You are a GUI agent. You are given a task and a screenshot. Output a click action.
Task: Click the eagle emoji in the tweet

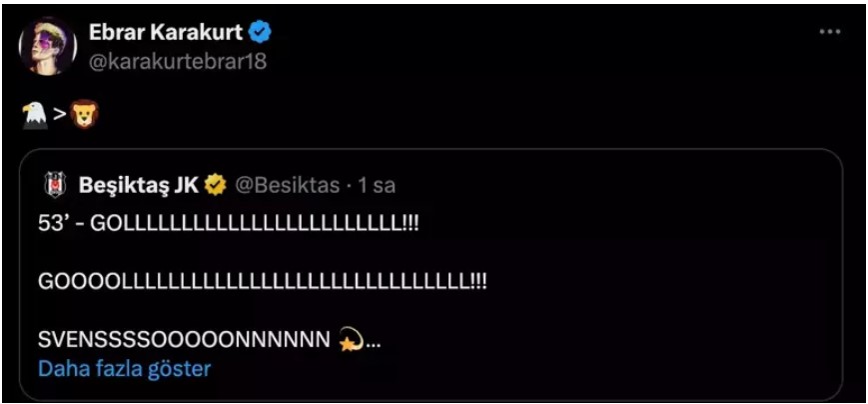[34, 117]
